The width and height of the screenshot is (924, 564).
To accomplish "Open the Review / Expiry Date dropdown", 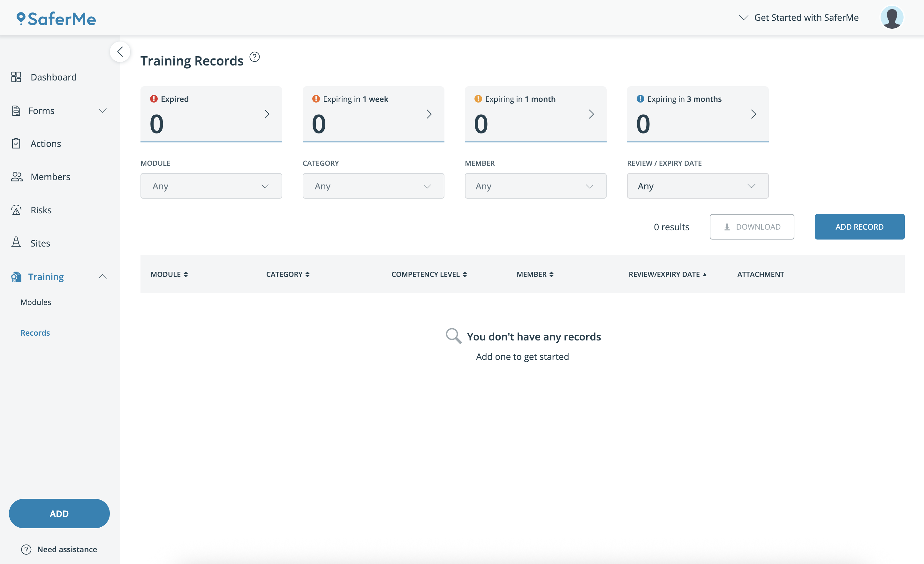I will coord(698,186).
